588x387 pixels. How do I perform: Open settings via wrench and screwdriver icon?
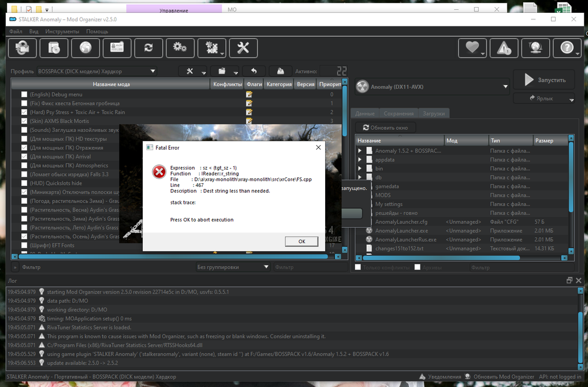(x=243, y=48)
